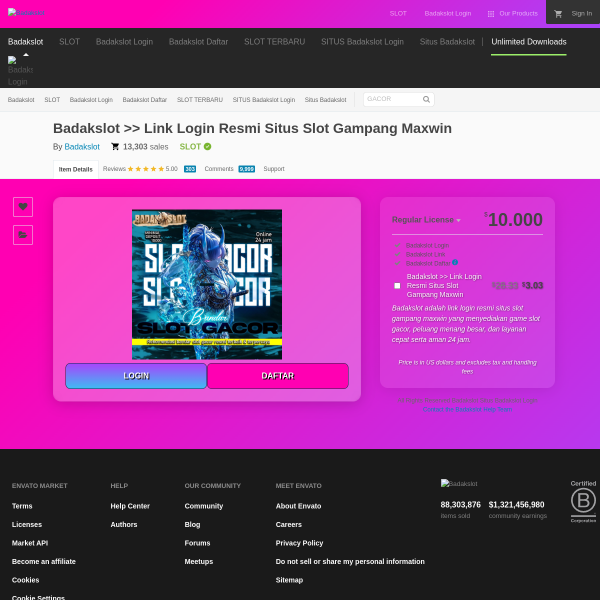This screenshot has height=600, width=600.
Task: Open the Forums footer link
Action: point(197,543)
